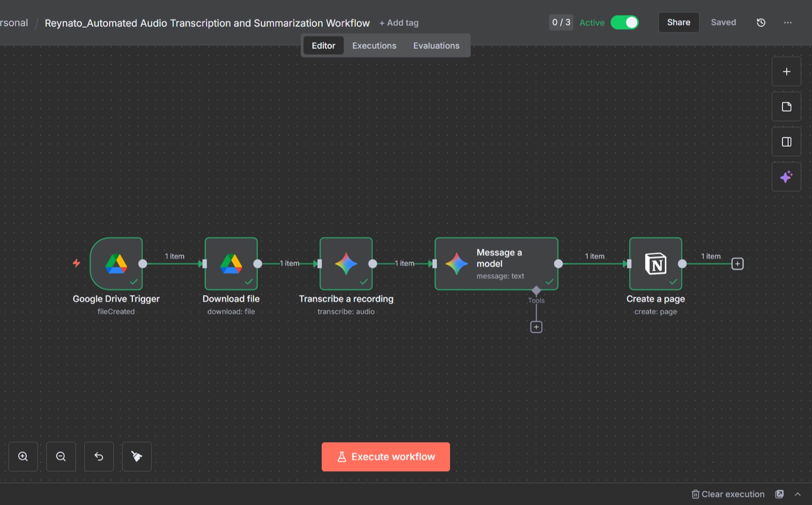Click the '1 item' label after Google Drive Trigger

pos(175,256)
